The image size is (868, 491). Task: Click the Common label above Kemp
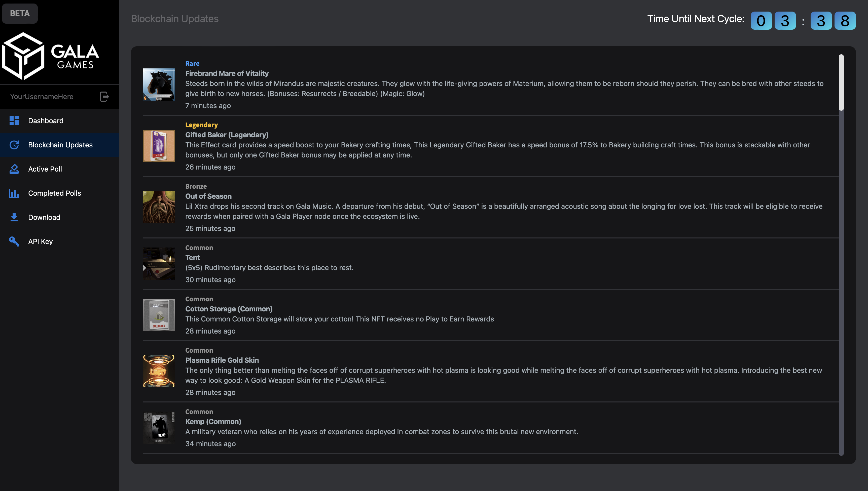(x=199, y=412)
